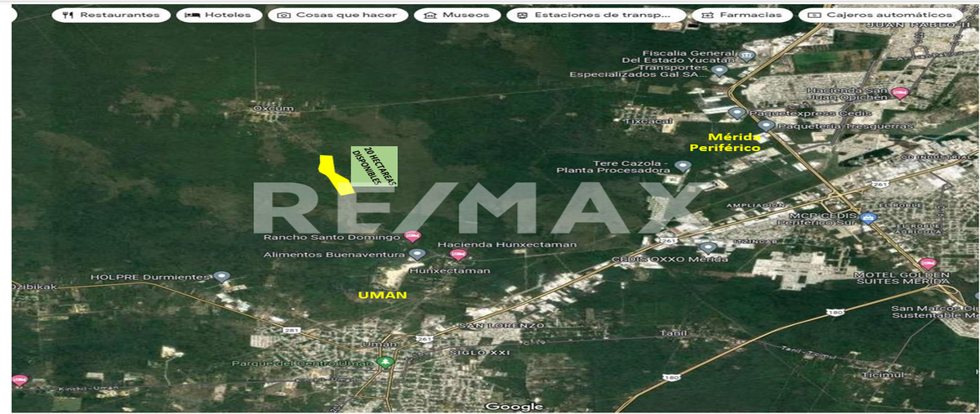Open the Hacienda Hunxectaman hotel pin
The width and height of the screenshot is (980, 414).
[457, 255]
